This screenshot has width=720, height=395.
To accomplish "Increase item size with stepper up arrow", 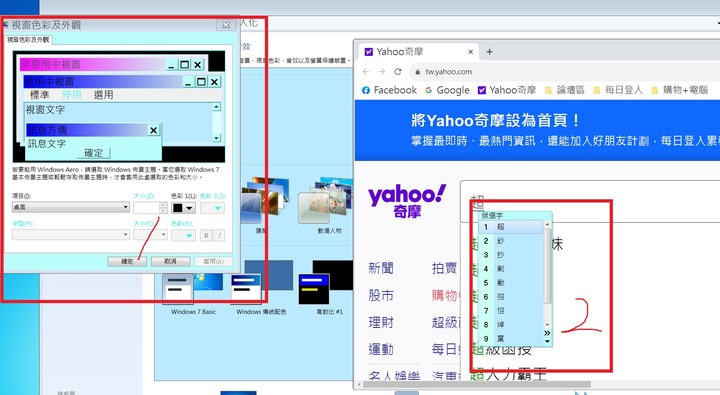I will point(163,205).
